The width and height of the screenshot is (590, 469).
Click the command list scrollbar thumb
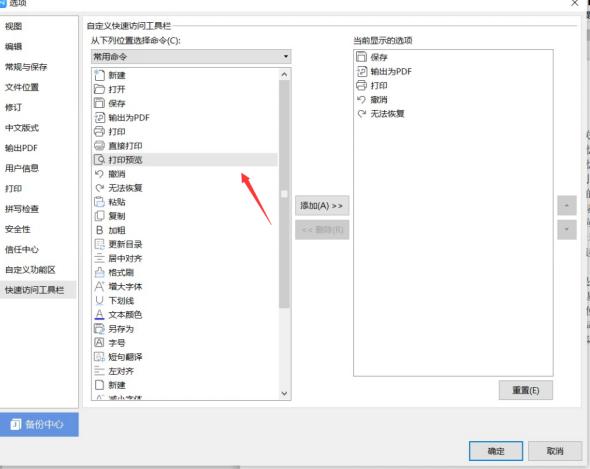tap(284, 194)
